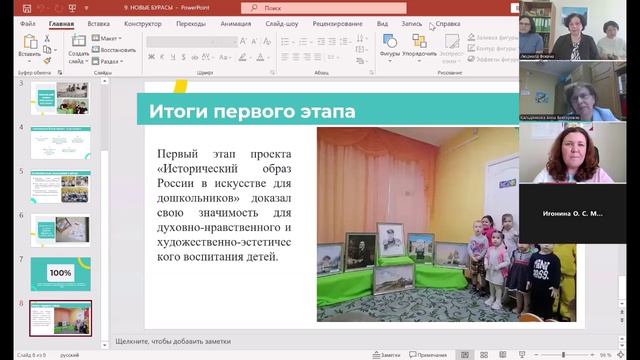
Task: Toggle align text right
Action: click(x=307, y=57)
